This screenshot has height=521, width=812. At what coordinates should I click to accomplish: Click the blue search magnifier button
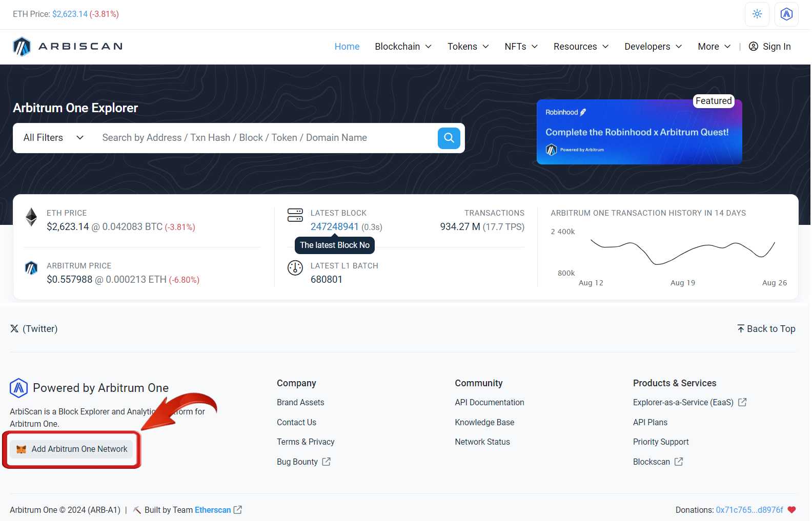pyautogui.click(x=449, y=138)
